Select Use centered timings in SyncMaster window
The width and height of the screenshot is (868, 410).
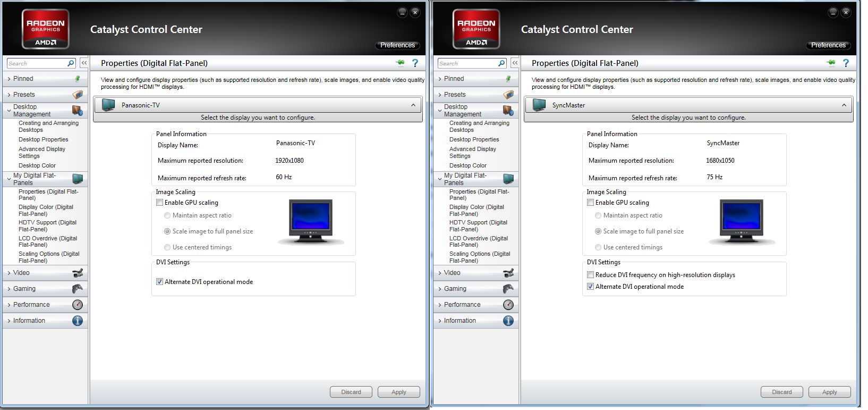point(598,247)
